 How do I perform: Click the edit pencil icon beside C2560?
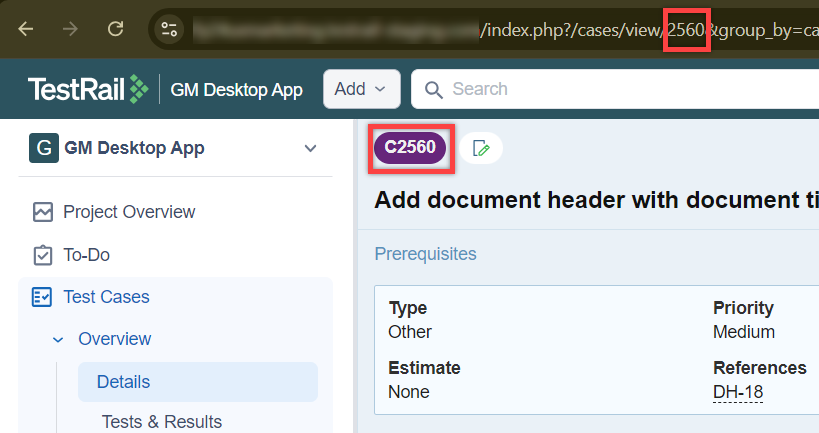coord(481,148)
